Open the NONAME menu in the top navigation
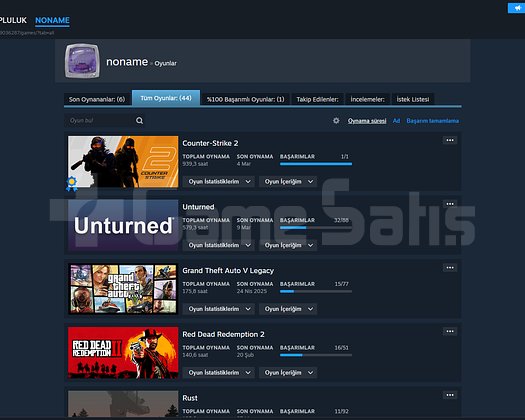 point(52,20)
